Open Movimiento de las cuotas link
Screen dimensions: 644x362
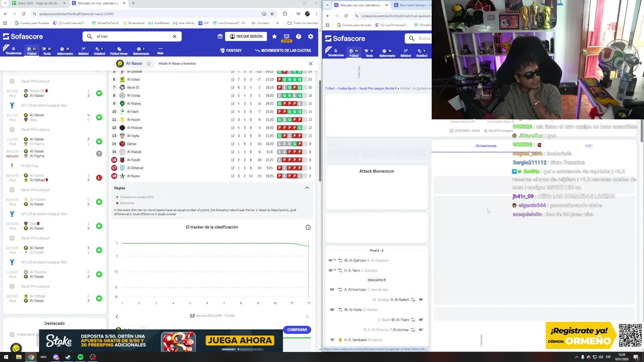(283, 50)
